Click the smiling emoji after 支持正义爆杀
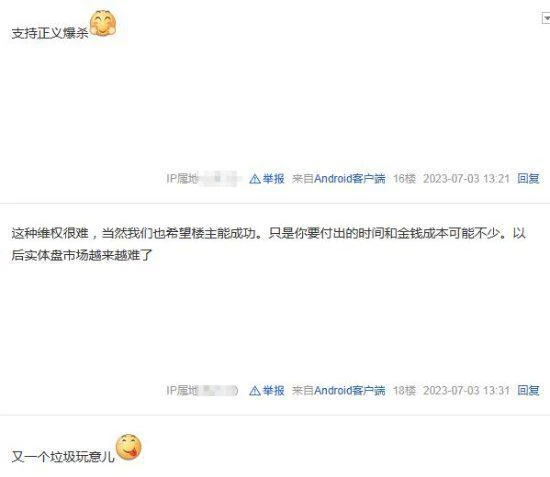Image resolution: width=550 pixels, height=477 pixels. (x=103, y=23)
